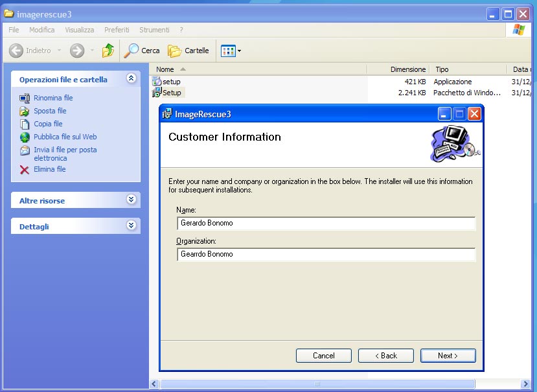Click the Name input field
The image size is (537, 392).
(x=326, y=223)
